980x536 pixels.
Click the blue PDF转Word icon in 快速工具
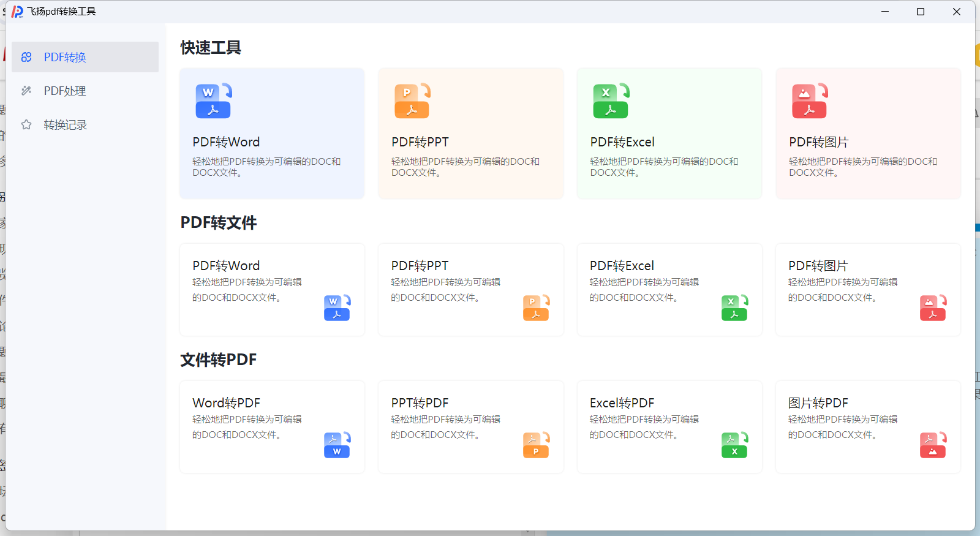pos(213,100)
